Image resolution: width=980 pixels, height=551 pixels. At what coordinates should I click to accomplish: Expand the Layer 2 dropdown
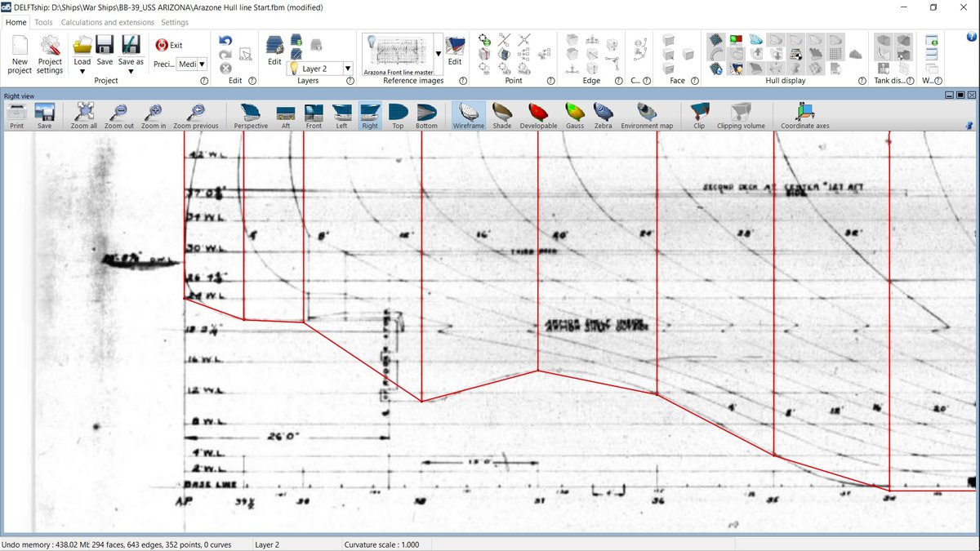348,69
